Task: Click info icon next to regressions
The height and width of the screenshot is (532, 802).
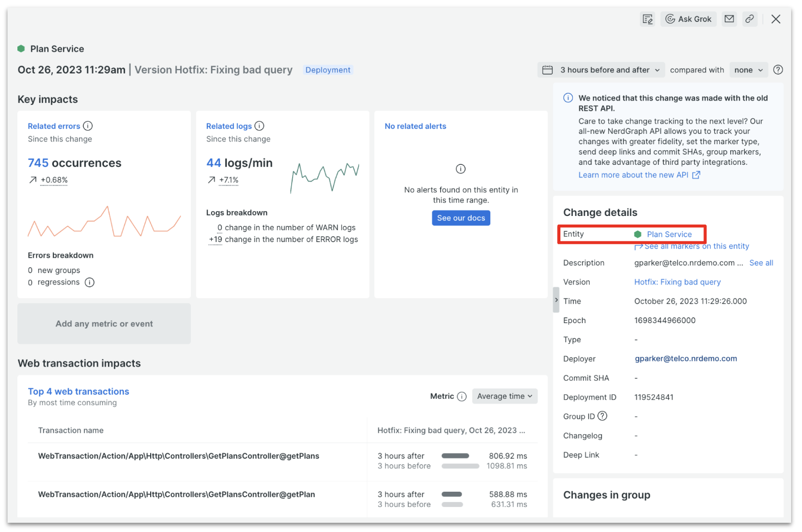Action: 90,282
